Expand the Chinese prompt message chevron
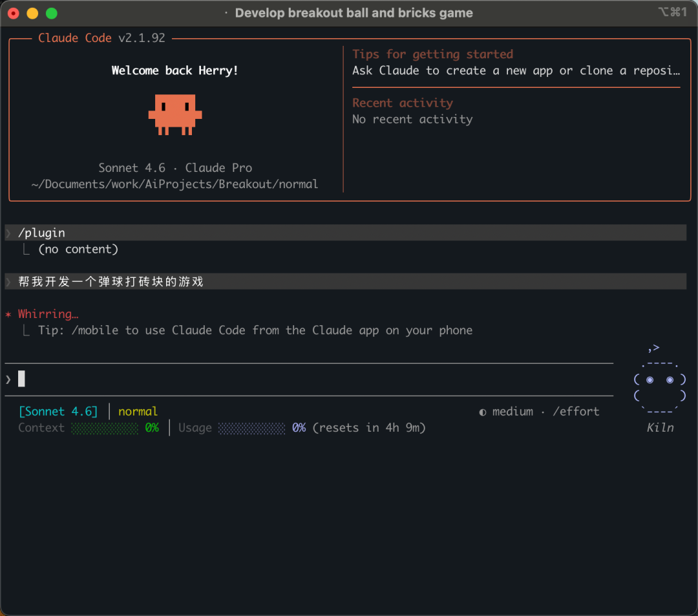Screen dimensions: 698x616 coord(8,281)
